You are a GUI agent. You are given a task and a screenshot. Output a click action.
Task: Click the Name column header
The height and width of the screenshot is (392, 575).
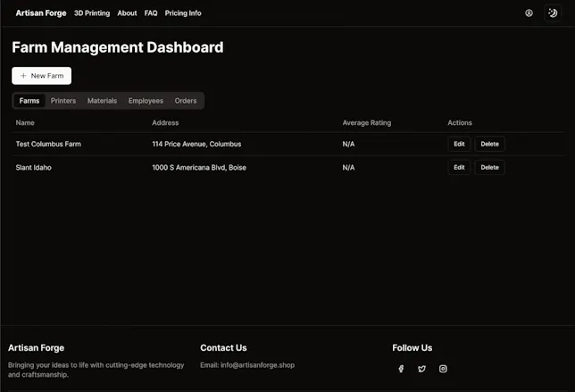tap(25, 123)
